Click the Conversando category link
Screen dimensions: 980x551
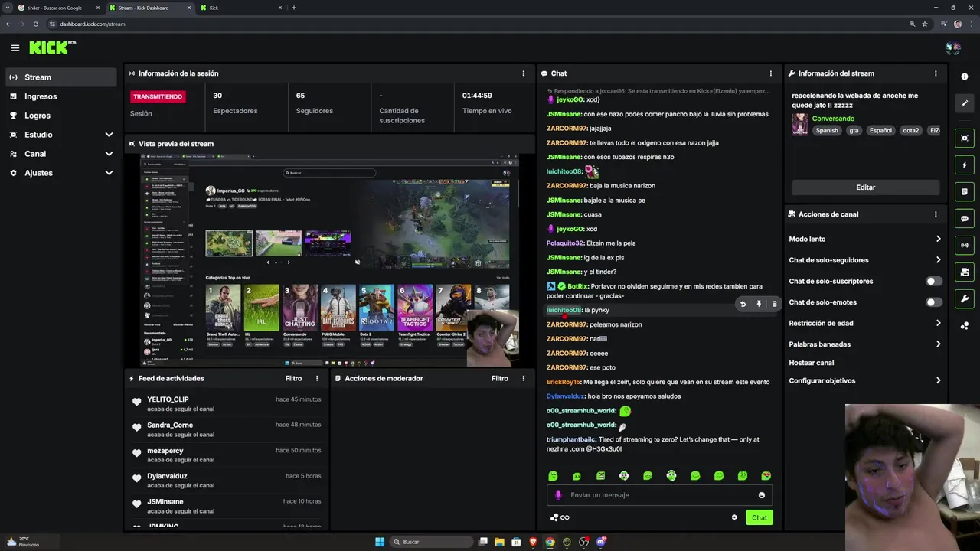833,119
